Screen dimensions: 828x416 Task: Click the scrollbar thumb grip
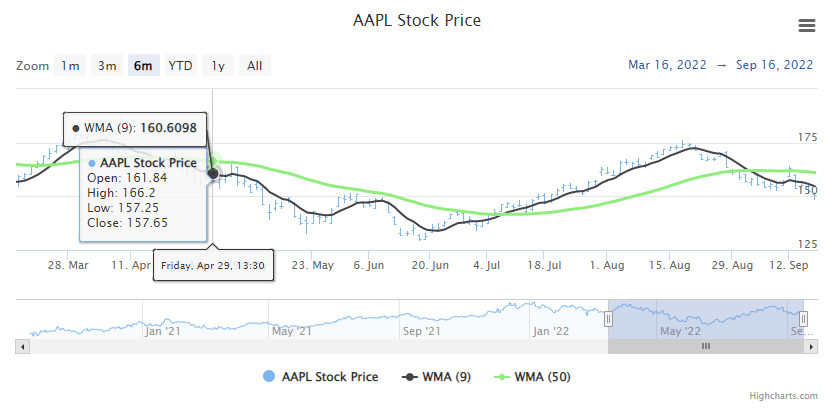click(705, 346)
